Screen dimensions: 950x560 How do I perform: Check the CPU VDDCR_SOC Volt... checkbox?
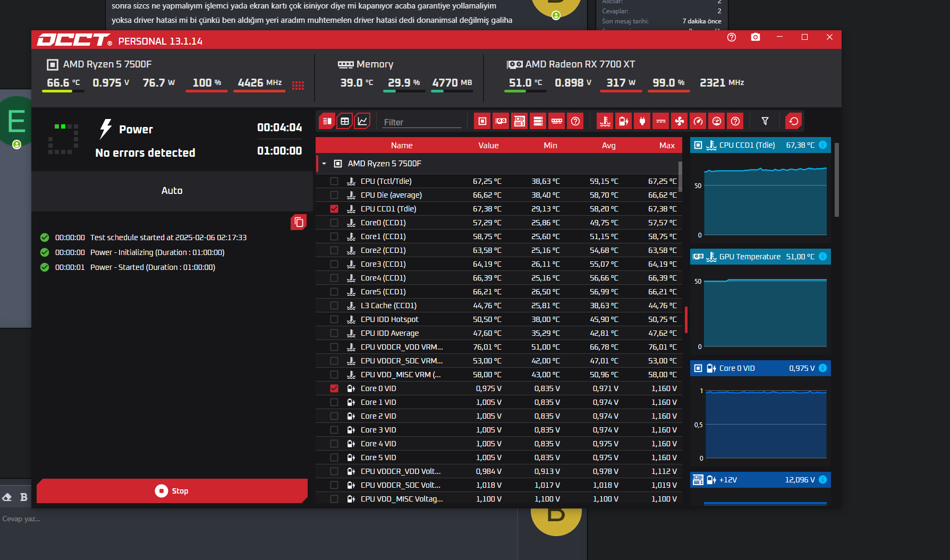click(x=334, y=485)
